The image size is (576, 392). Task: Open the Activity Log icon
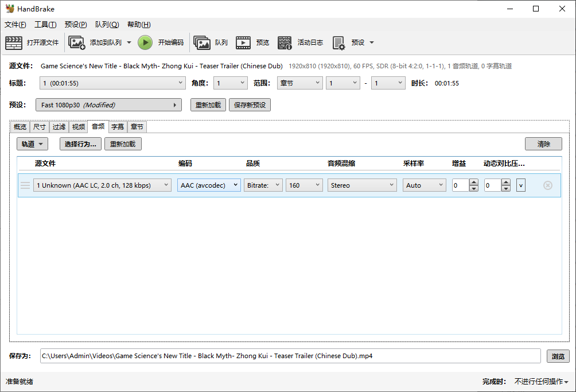tap(285, 42)
